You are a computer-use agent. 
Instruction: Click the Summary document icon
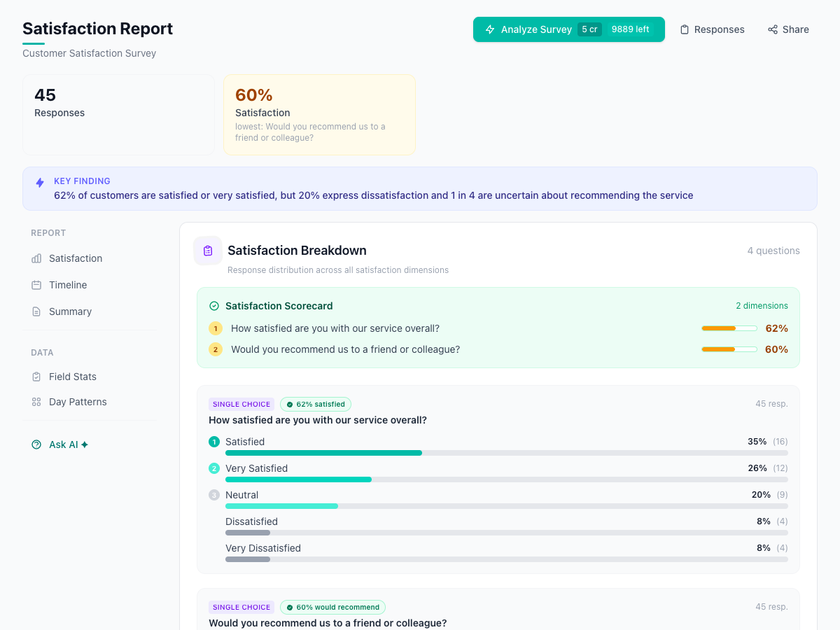coord(36,311)
